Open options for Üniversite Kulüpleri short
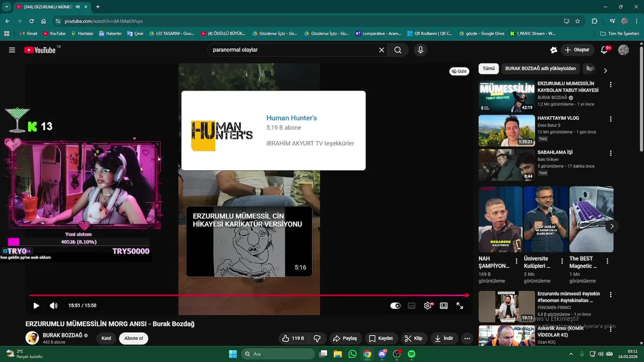The height and width of the screenshot is (362, 644). (561, 261)
